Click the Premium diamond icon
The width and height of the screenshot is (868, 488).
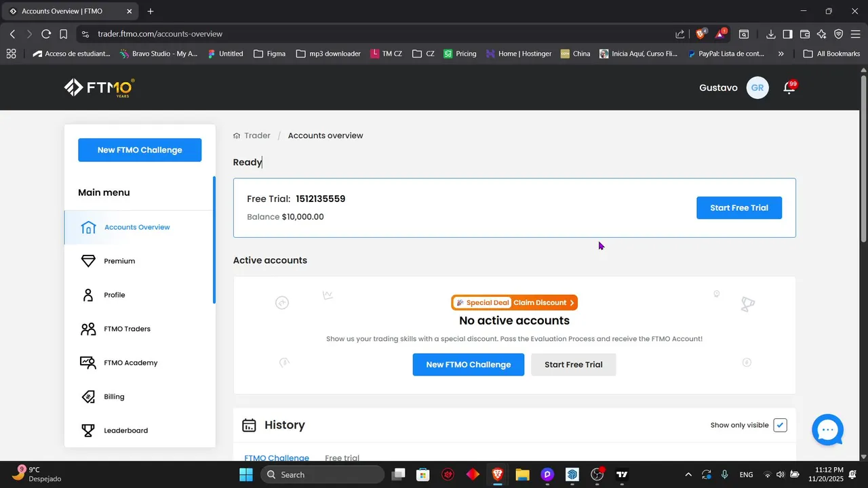pyautogui.click(x=88, y=261)
